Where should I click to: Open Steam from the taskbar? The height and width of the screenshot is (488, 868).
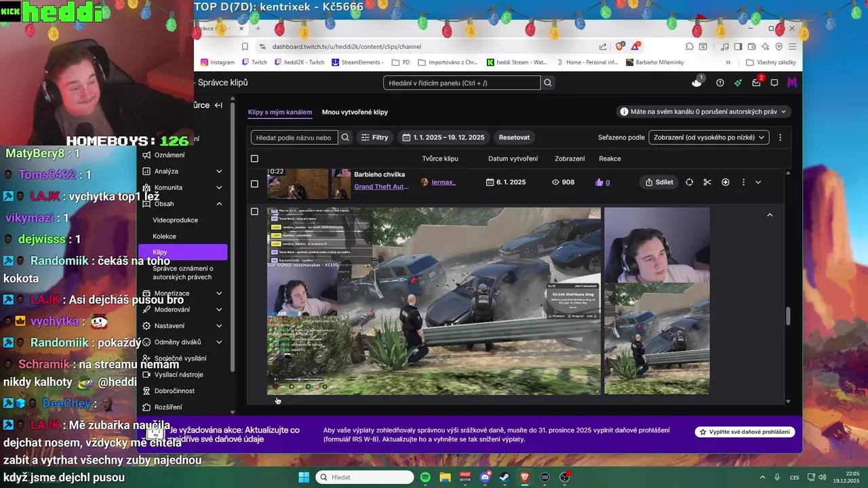pyautogui.click(x=505, y=477)
